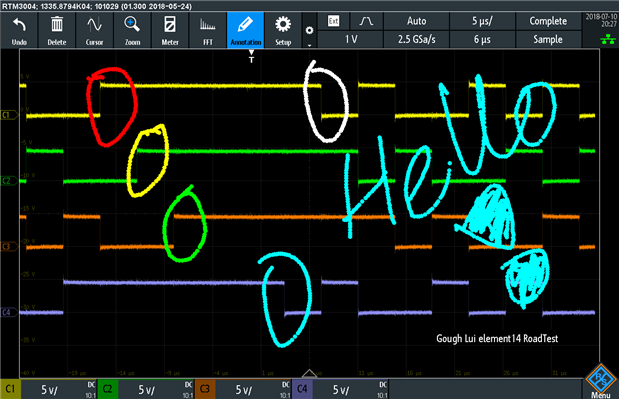Toggle channel C2 green button
The width and height of the screenshot is (619, 399).
click(107, 389)
